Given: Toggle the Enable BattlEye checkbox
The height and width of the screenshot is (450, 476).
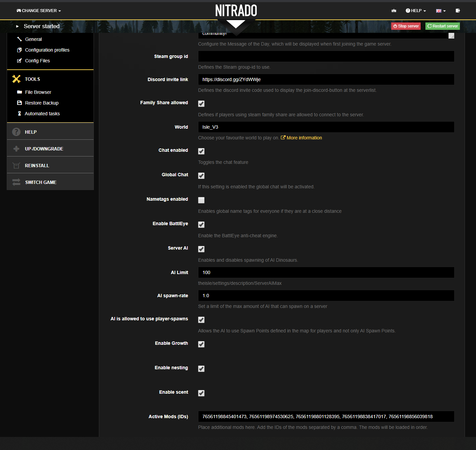Looking at the screenshot, I should coord(201,225).
